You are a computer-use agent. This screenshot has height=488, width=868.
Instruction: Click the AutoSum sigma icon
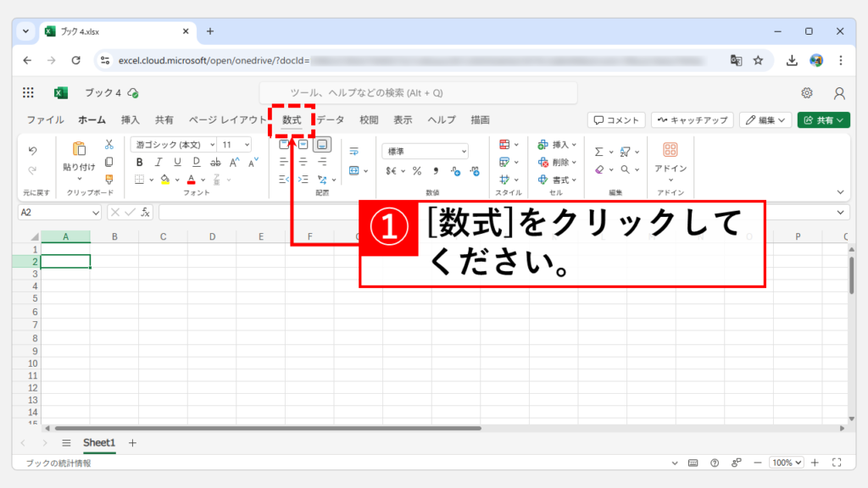598,152
